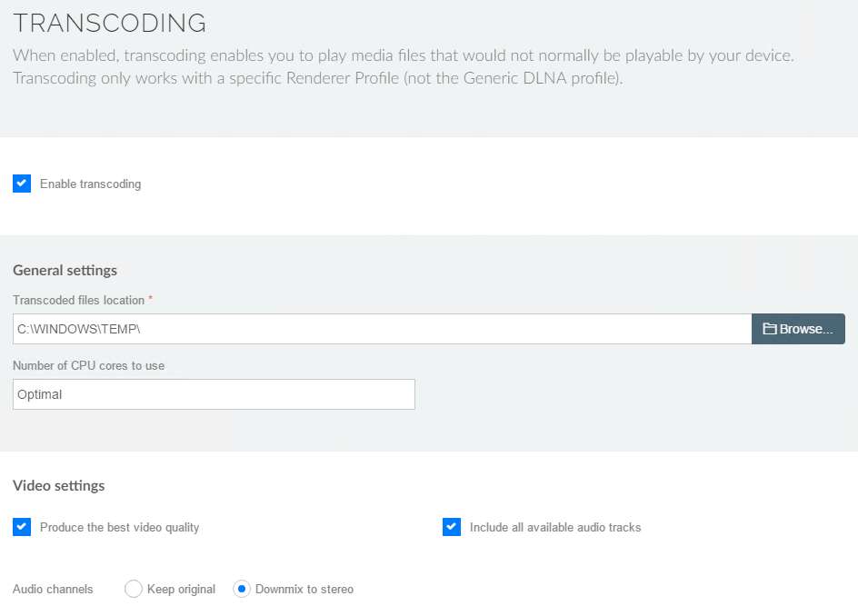Image resolution: width=858 pixels, height=616 pixels.
Task: Click the General settings section heading
Action: 65,270
